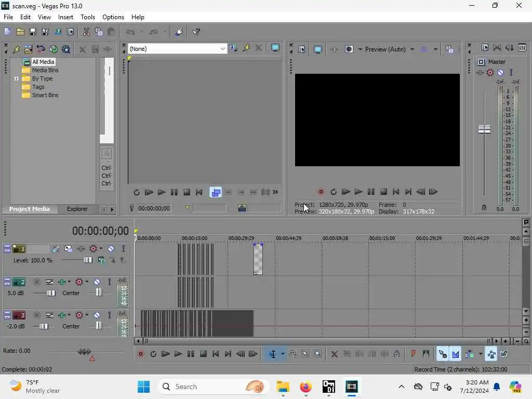Image resolution: width=532 pixels, height=399 pixels.
Task: Switch to the Explorer tab
Action: [x=77, y=209]
